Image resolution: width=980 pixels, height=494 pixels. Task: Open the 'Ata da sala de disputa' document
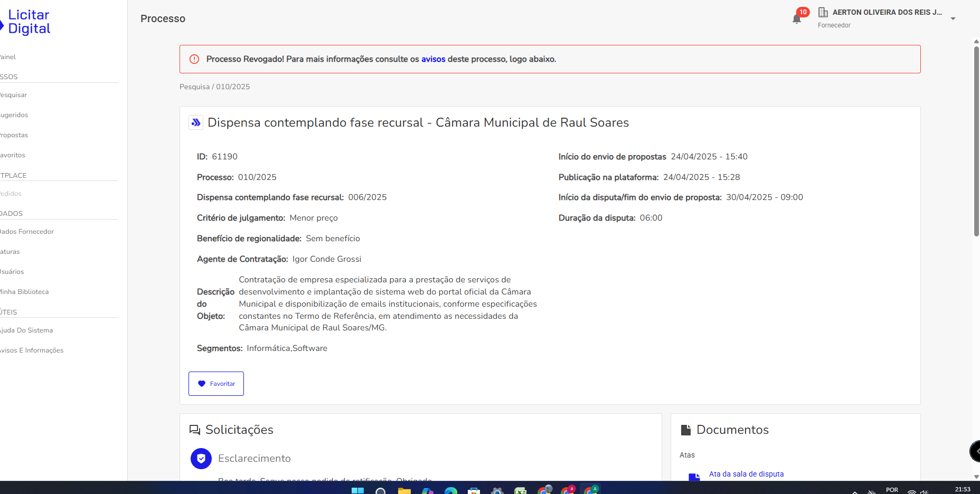coord(746,474)
